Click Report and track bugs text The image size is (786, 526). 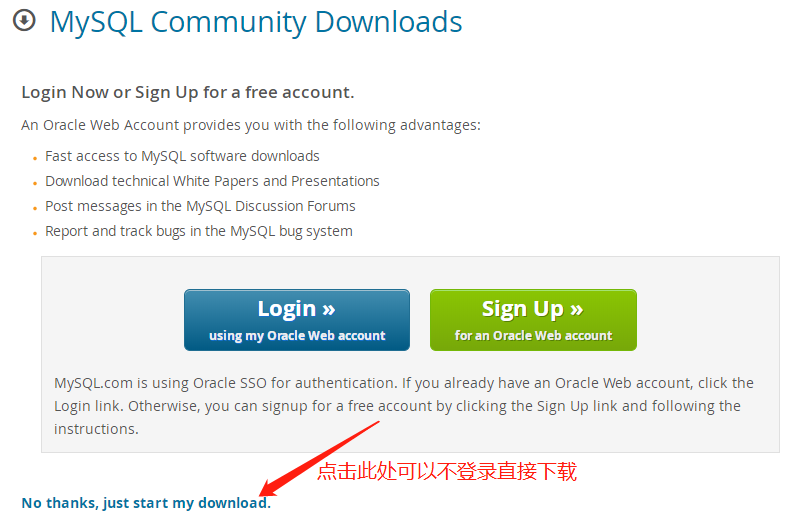point(199,231)
